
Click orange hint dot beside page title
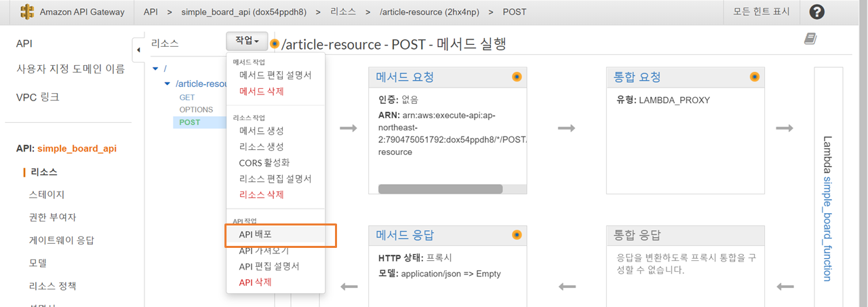(275, 44)
